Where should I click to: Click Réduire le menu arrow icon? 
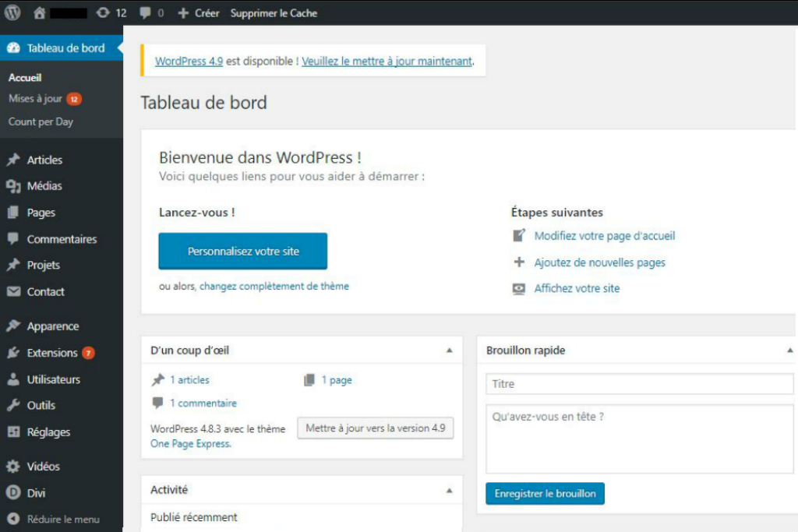pos(13,519)
